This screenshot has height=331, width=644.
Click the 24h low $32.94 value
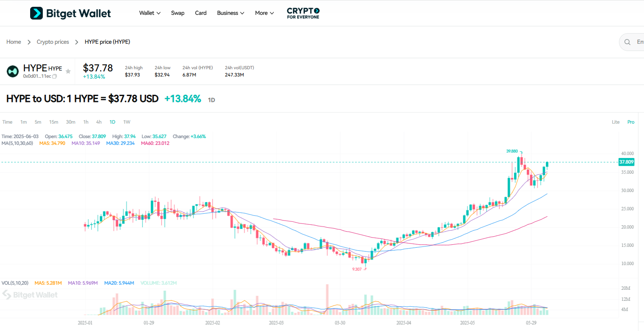tap(163, 75)
